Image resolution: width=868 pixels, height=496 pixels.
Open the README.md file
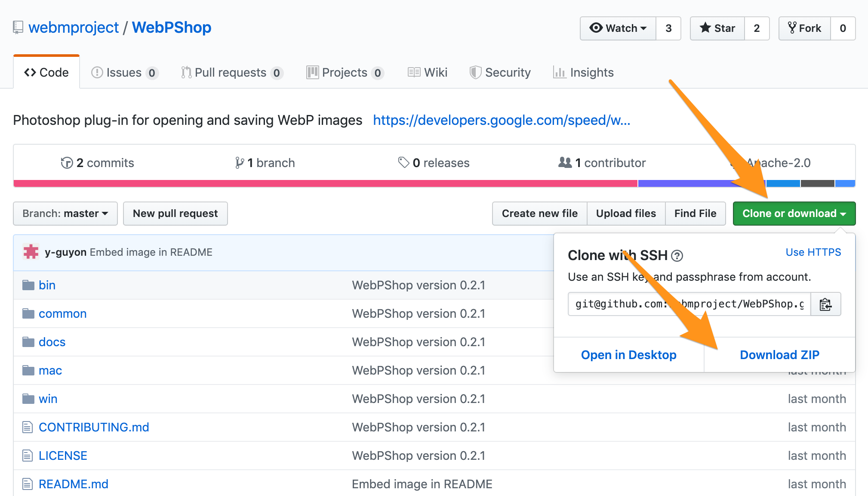[x=74, y=484]
